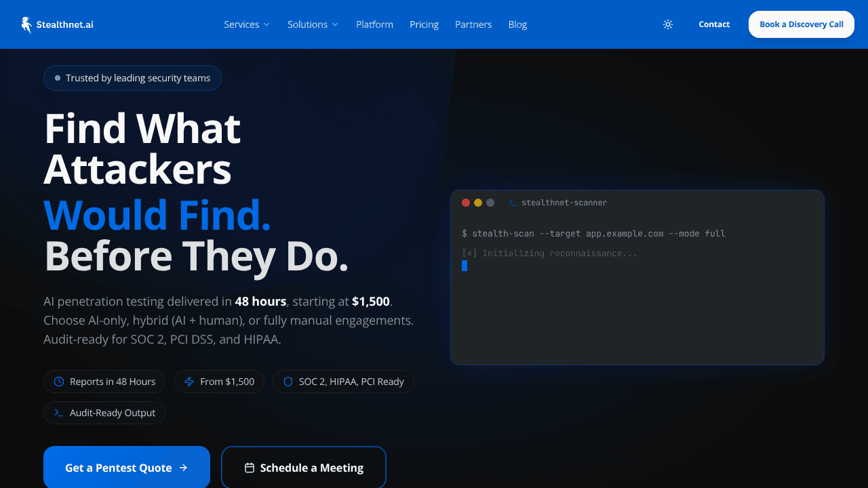This screenshot has width=868, height=488.
Task: Click arrow icon in Pentest Quote button
Action: coord(183,468)
